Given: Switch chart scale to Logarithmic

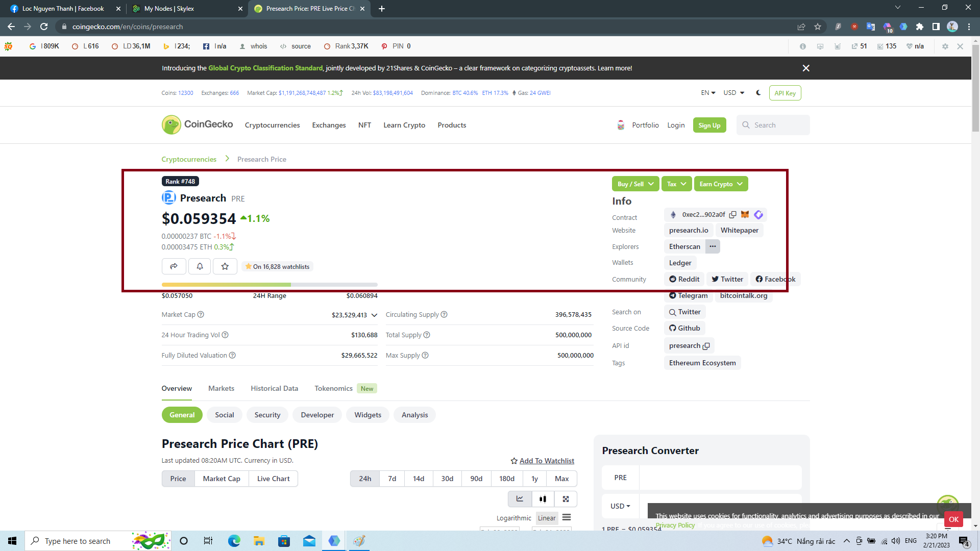Looking at the screenshot, I should coord(513,518).
